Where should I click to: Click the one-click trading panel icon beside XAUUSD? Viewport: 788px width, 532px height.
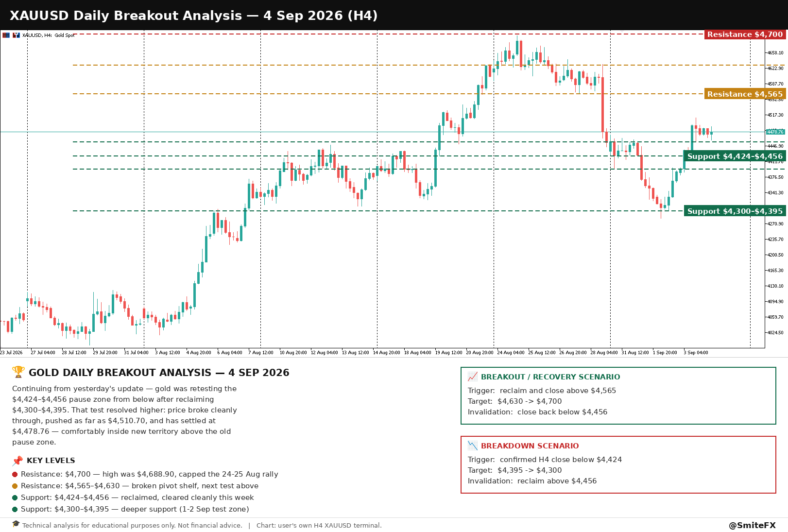tap(16, 35)
